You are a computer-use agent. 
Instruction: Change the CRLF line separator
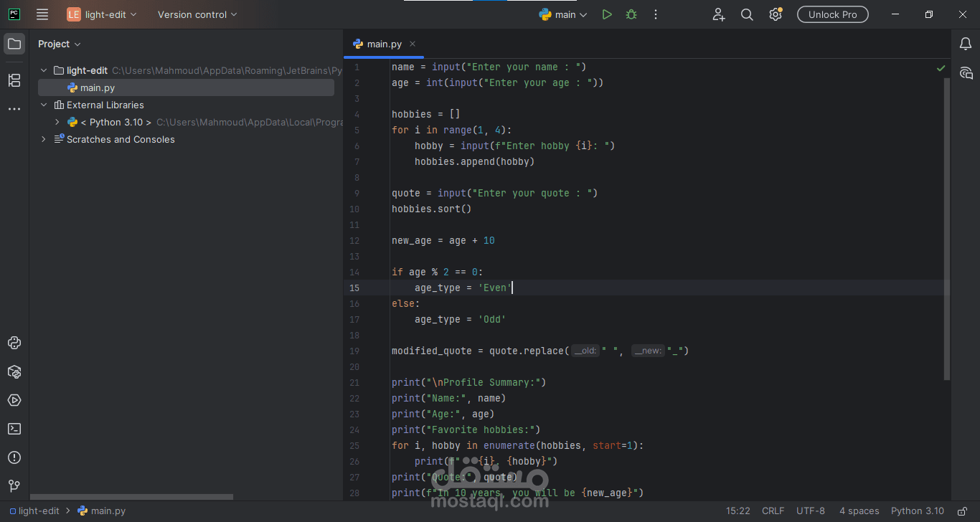pyautogui.click(x=773, y=511)
